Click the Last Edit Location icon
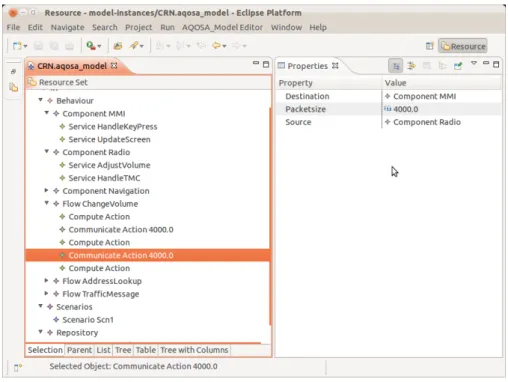Screen dimensions: 508x382 201,45
